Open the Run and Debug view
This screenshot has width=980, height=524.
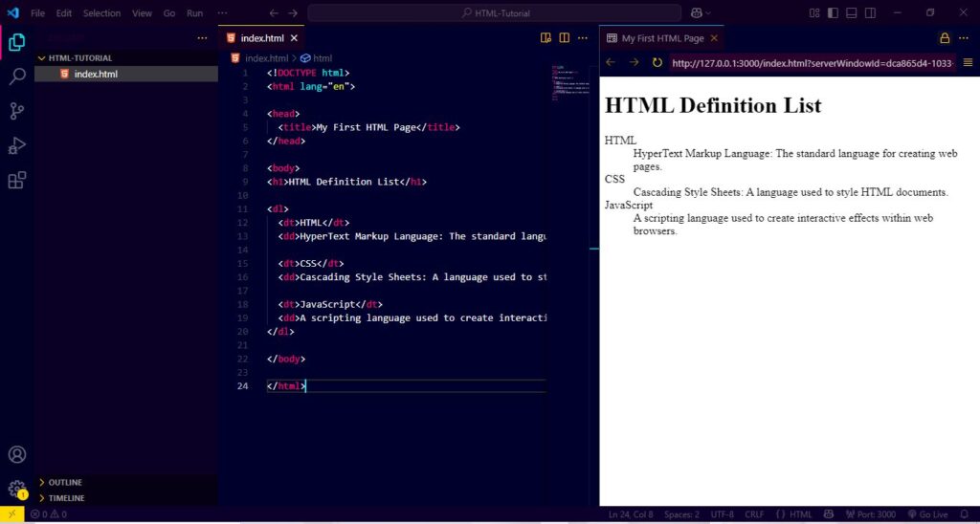click(17, 146)
